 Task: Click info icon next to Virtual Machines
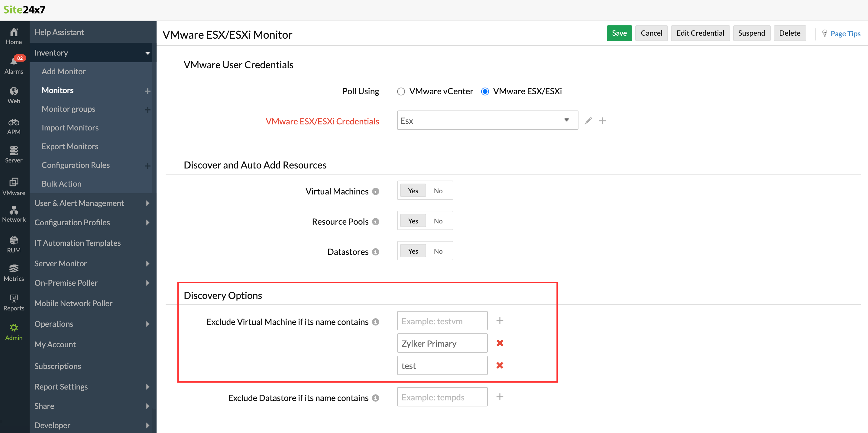click(375, 191)
